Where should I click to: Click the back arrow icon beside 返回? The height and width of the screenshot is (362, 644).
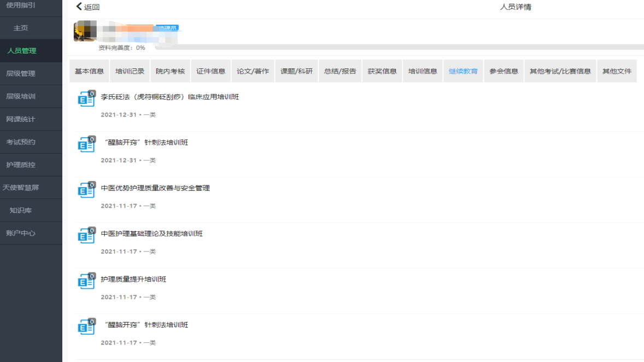(x=79, y=7)
